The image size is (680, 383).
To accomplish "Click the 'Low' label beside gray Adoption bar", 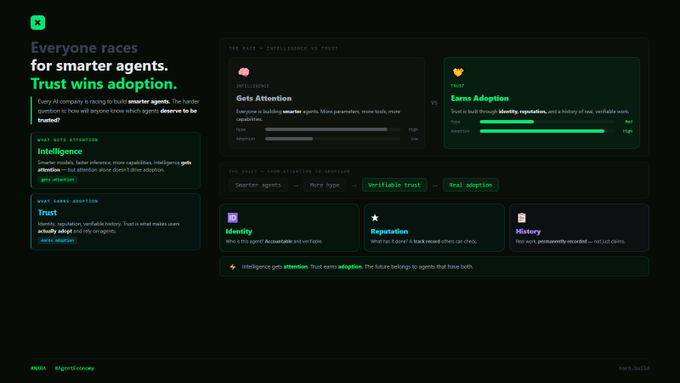I will pos(415,139).
